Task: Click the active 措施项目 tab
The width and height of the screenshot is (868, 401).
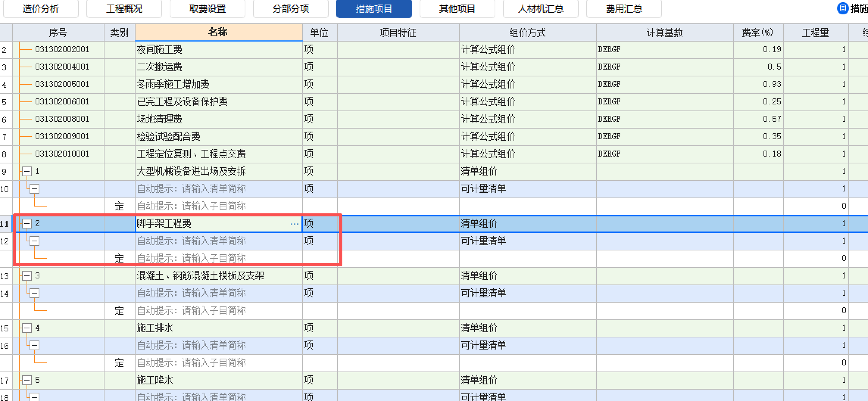Action: coord(374,9)
